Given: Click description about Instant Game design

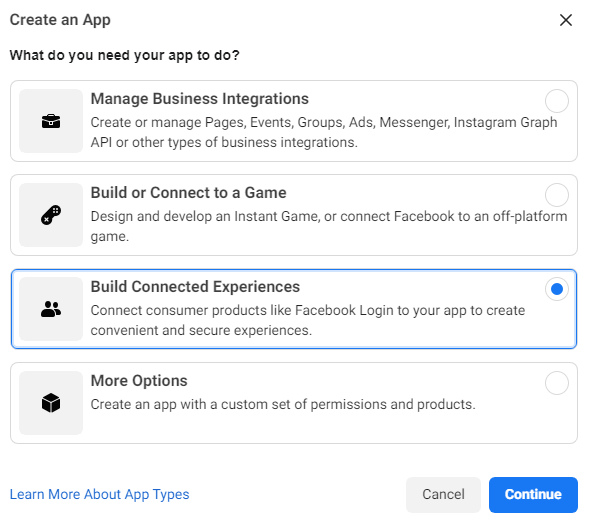Looking at the screenshot, I should click(329, 226).
